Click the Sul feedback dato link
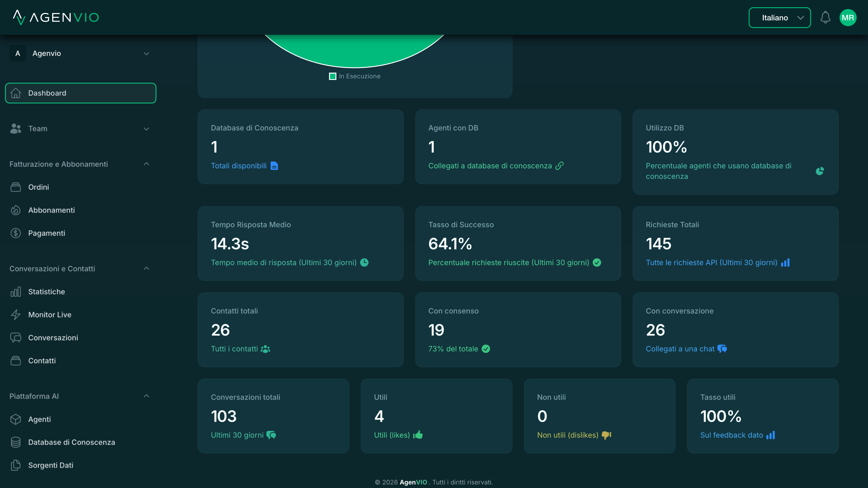The height and width of the screenshot is (488, 868). click(731, 435)
